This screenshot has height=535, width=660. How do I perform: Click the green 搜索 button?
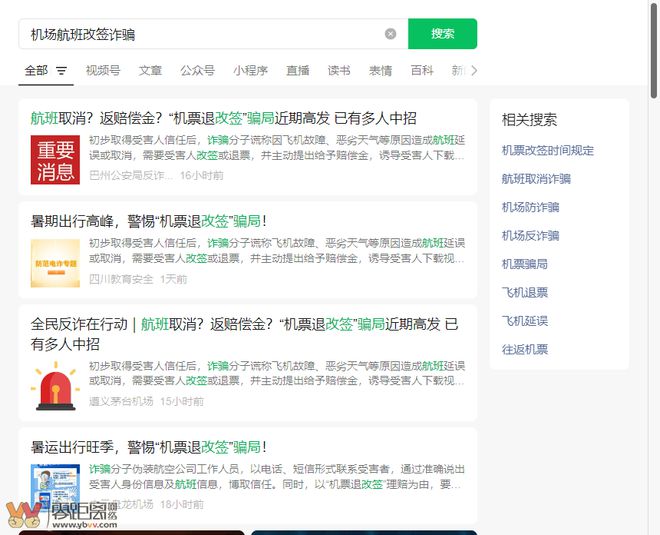(442, 34)
